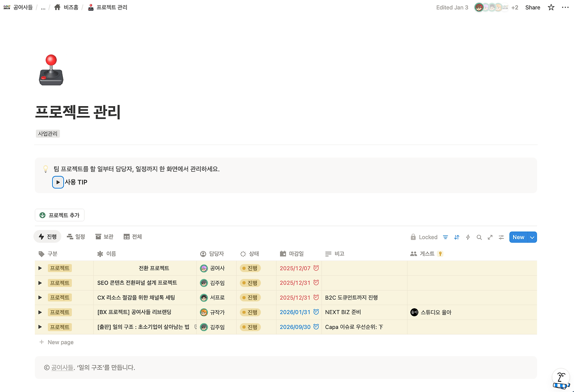Click the 공여사들 workspace logo in breadcrumb
574x392 pixels.
pos(7,7)
